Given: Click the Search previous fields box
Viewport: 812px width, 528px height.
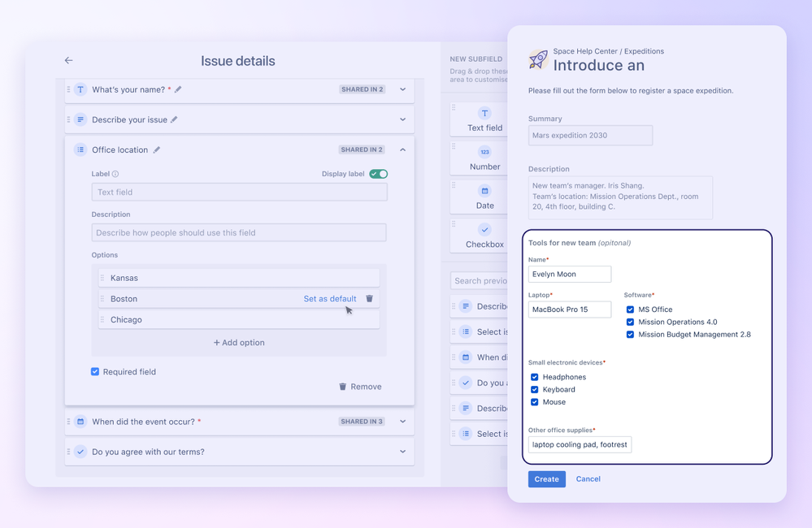Looking at the screenshot, I should pos(479,280).
